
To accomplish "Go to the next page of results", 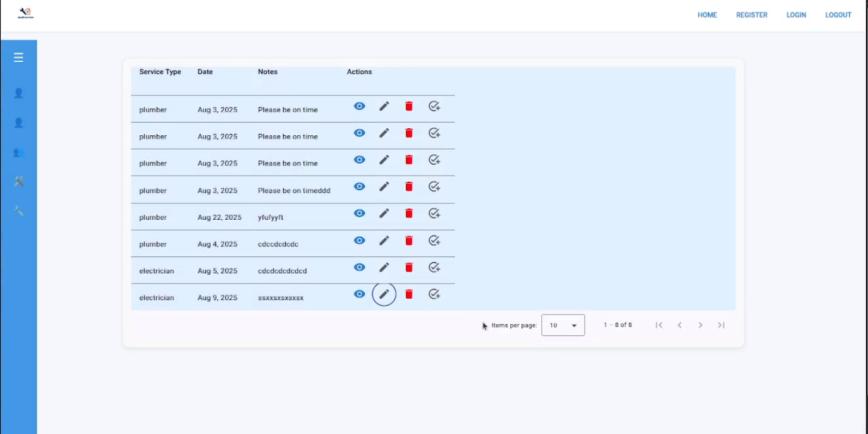I will pos(700,325).
